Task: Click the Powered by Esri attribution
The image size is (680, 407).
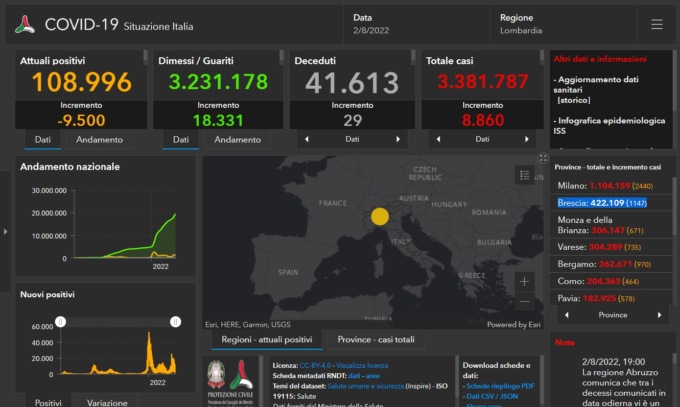Action: [x=513, y=325]
